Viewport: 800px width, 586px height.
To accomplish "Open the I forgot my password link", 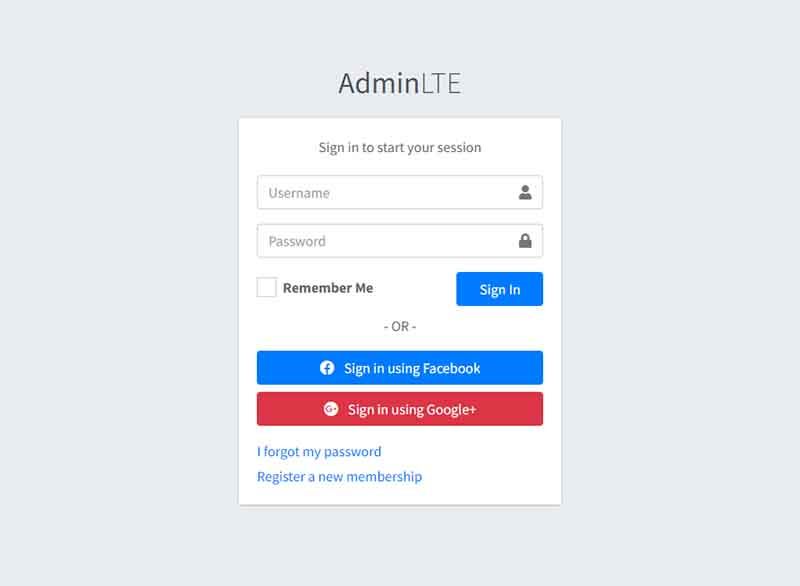I will coord(319,452).
